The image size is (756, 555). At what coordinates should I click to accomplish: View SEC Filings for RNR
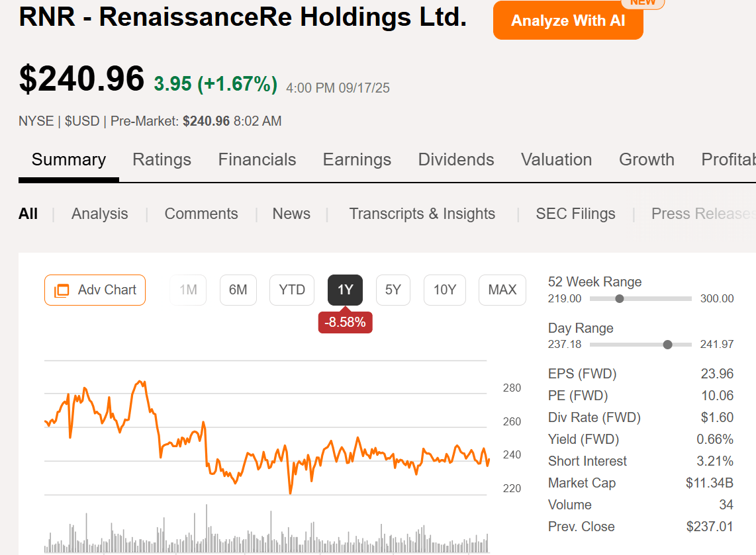point(575,214)
